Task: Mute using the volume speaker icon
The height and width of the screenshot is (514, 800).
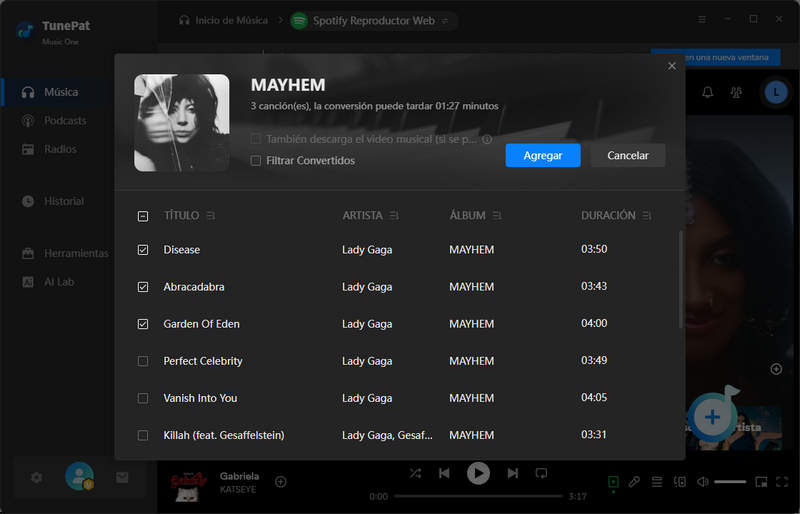Action: pyautogui.click(x=703, y=481)
